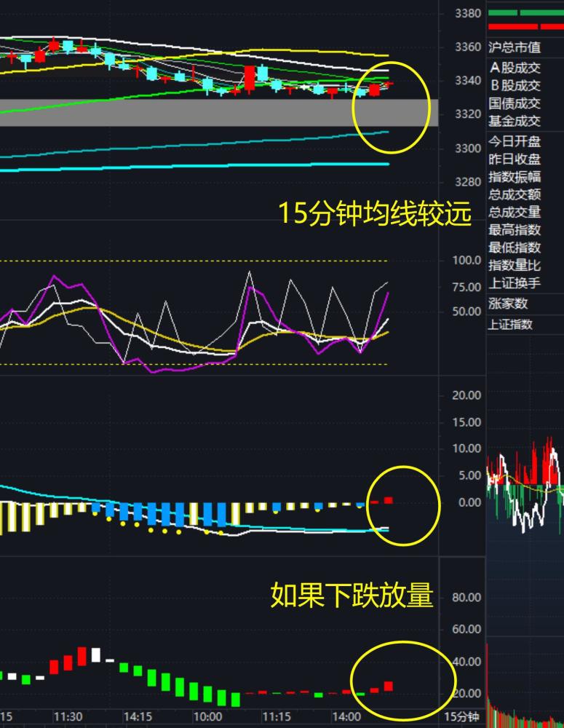564x728 pixels.
Task: Click the 总成交量 label
Action: point(515,212)
